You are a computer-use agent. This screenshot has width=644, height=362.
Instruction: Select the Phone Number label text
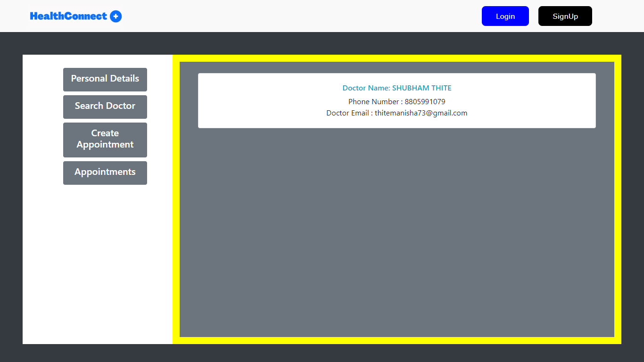(372, 101)
